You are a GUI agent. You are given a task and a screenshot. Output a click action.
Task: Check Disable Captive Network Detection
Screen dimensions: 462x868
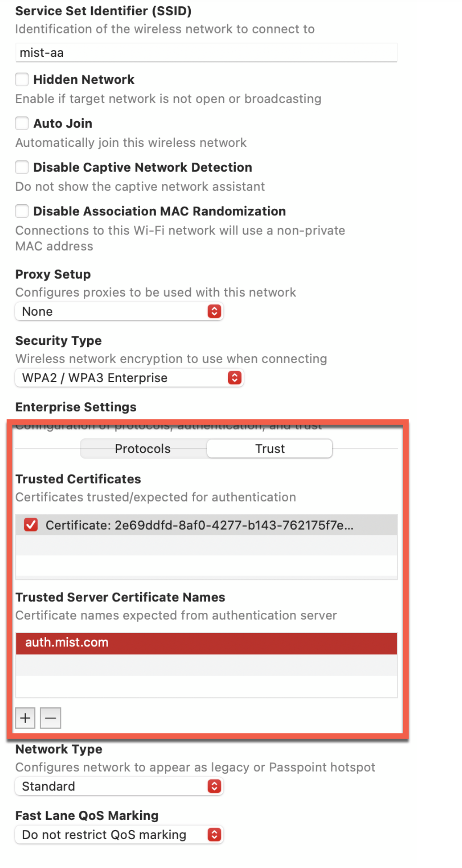click(x=22, y=167)
